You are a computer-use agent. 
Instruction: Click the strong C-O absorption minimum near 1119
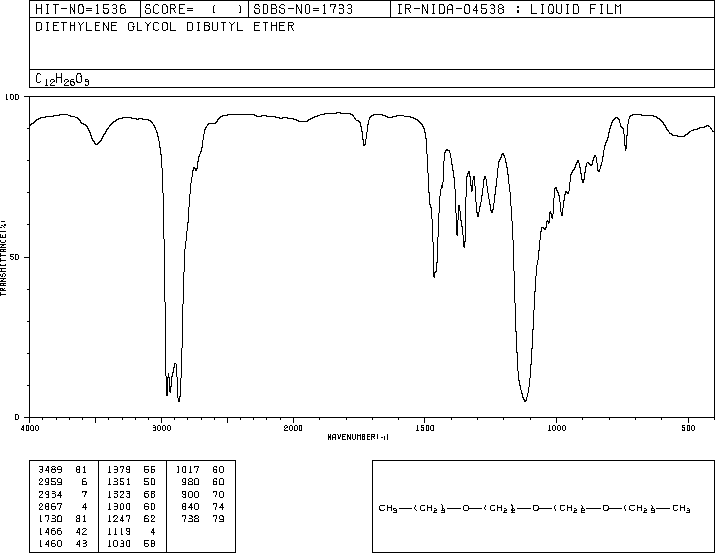coord(525,400)
